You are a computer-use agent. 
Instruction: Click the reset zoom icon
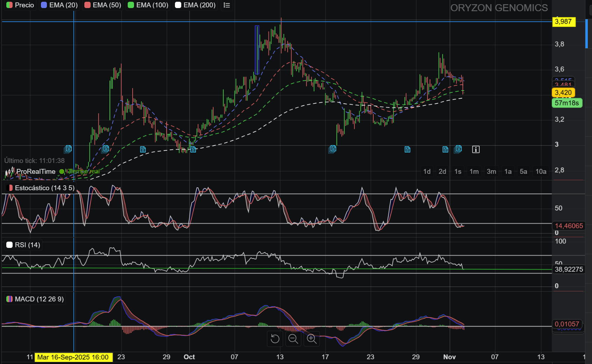(x=275, y=339)
